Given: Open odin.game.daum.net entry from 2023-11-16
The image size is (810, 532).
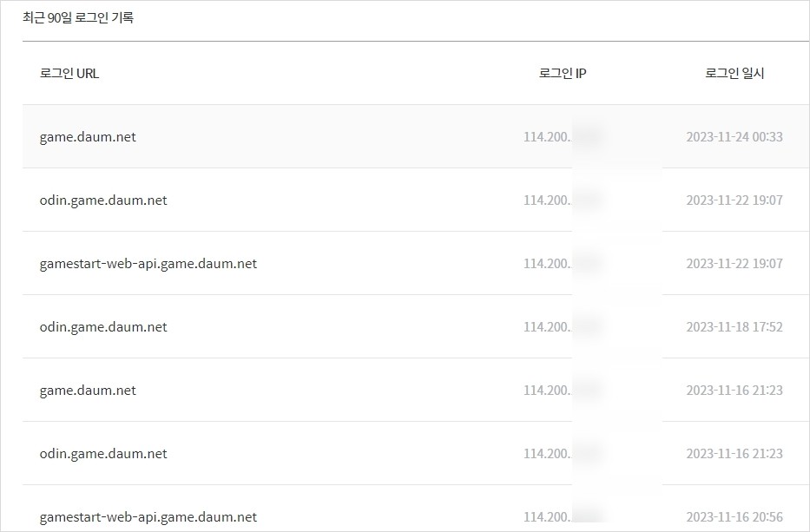Looking at the screenshot, I should click(x=103, y=454).
